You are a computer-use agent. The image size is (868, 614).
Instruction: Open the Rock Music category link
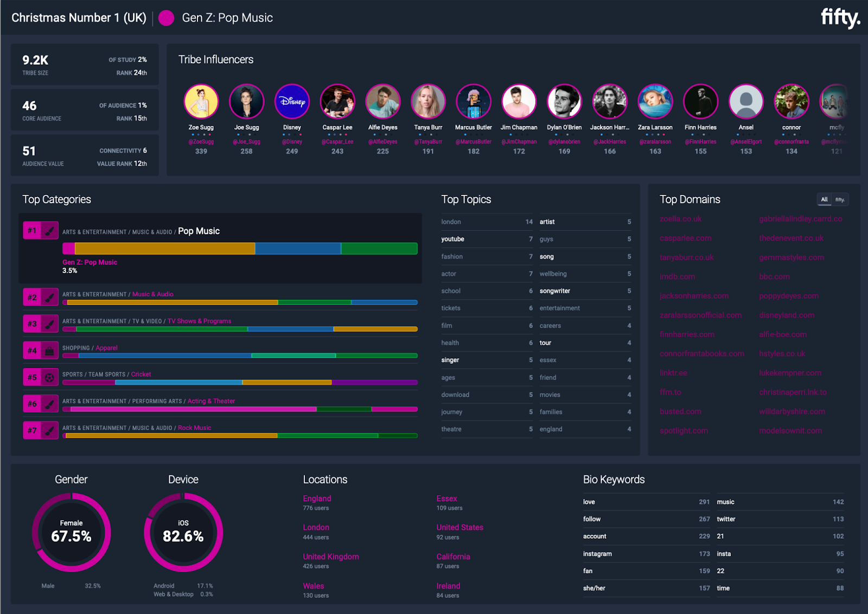point(194,428)
